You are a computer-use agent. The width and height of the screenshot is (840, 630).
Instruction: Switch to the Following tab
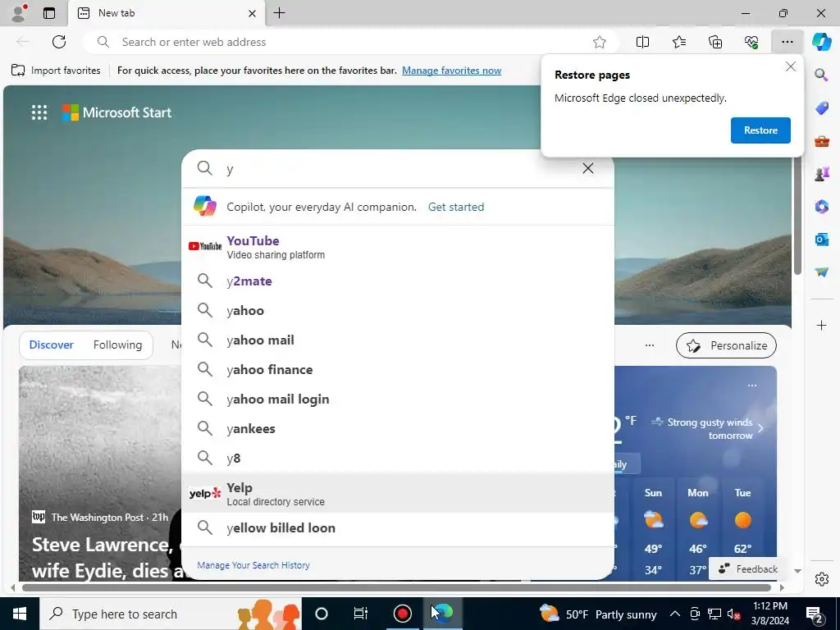click(117, 345)
